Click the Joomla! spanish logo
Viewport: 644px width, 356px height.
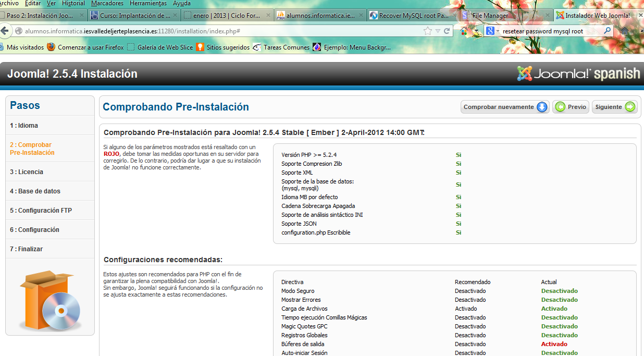click(578, 74)
